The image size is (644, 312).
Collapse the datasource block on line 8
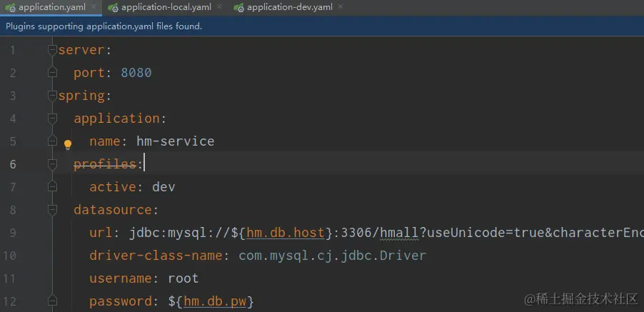[x=52, y=210]
